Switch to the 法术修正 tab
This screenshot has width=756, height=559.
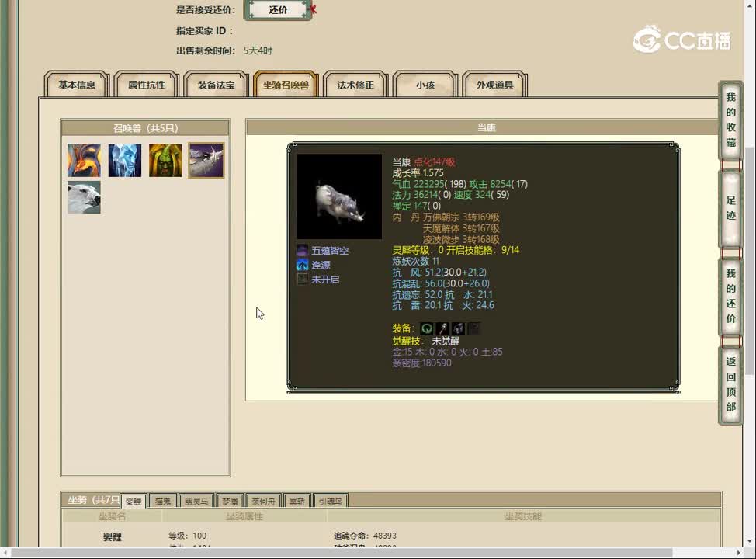click(x=355, y=85)
